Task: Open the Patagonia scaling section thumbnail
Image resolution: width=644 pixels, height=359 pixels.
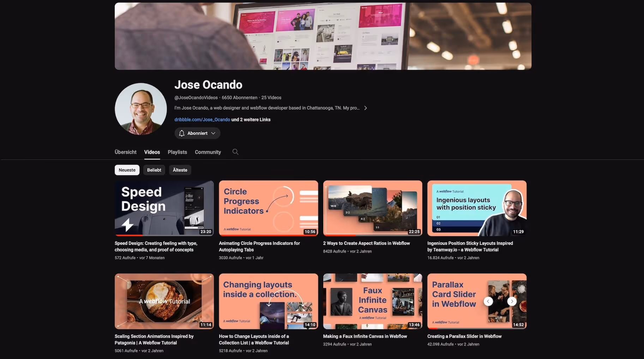Action: click(164, 301)
